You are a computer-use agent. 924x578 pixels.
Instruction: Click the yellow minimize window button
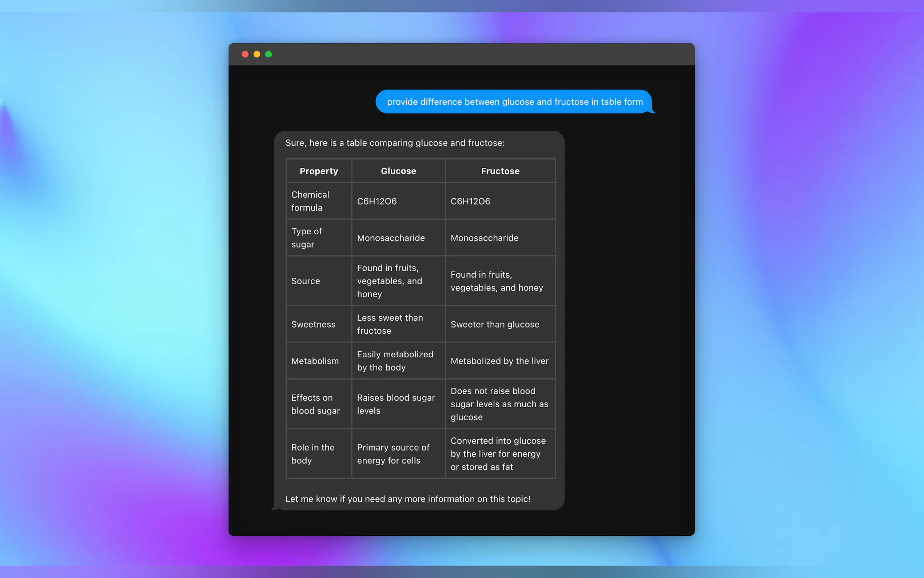tap(257, 54)
